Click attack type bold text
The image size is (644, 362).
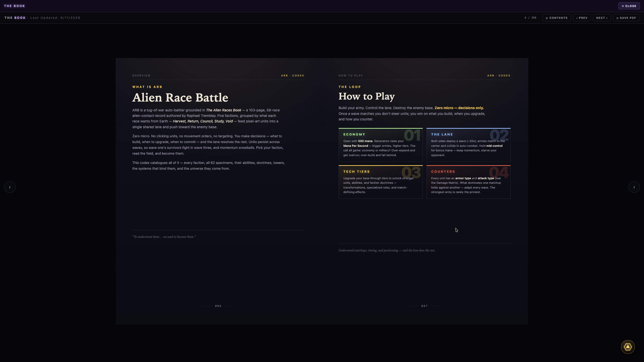[486, 178]
